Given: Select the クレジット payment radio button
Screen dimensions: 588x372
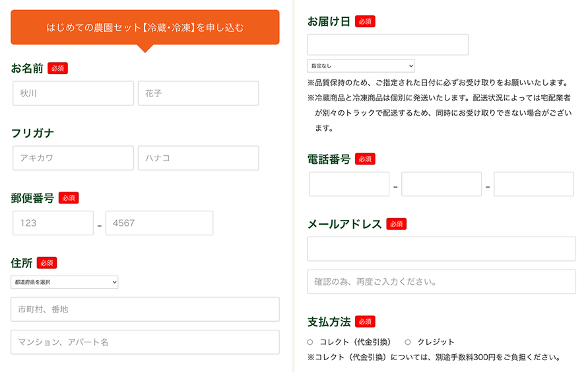Looking at the screenshot, I should point(408,342).
